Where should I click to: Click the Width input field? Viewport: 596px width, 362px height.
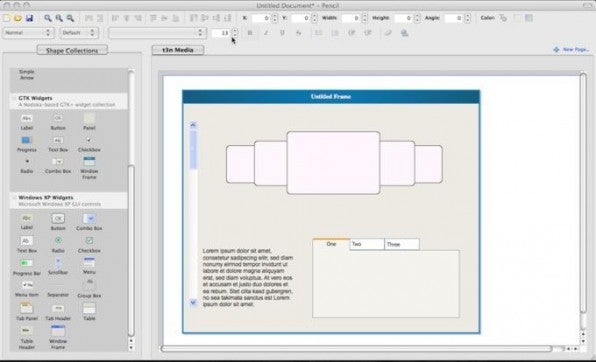[x=351, y=18]
